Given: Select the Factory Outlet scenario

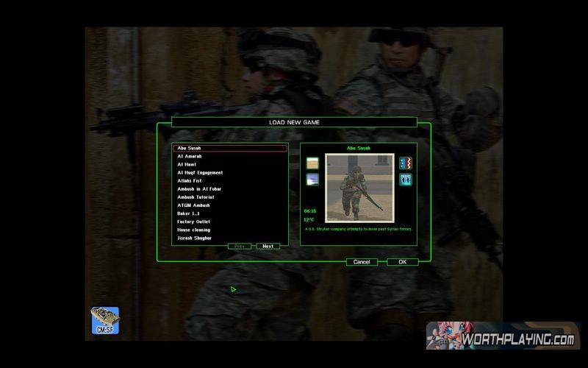Looking at the screenshot, I should click(x=195, y=222).
